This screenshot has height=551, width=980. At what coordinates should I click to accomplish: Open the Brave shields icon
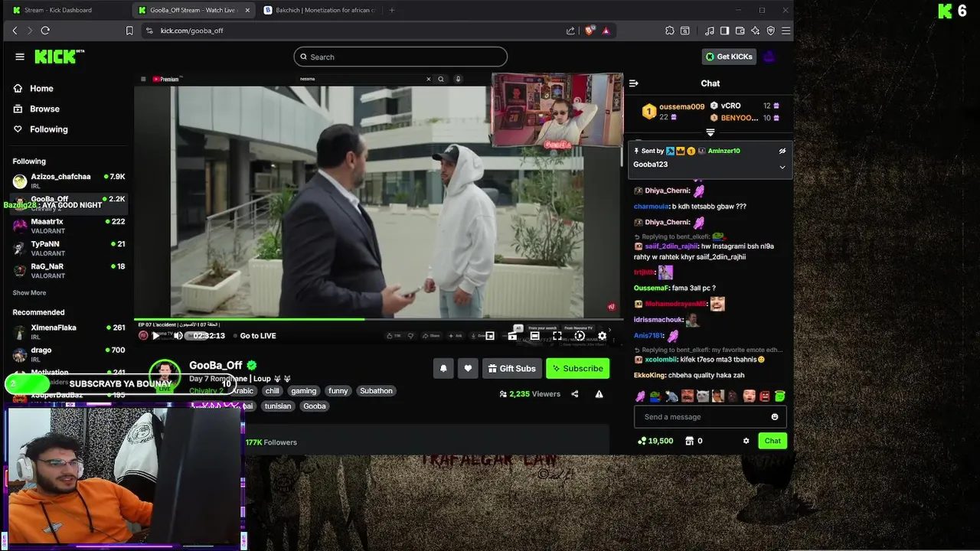(x=589, y=31)
